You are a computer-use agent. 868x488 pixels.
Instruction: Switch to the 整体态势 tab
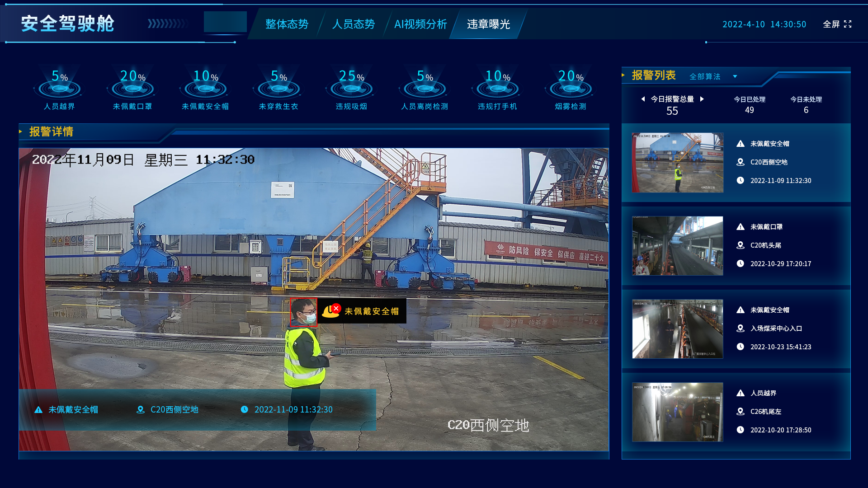[287, 24]
